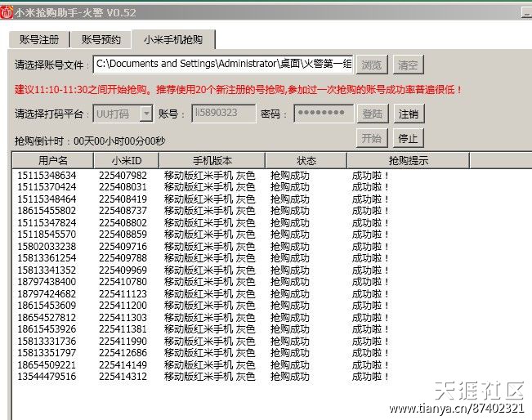Click the 小米ID cell 225410780

click(x=123, y=282)
